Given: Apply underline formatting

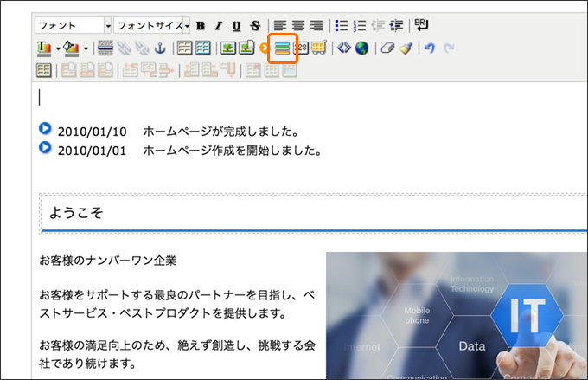Looking at the screenshot, I should pyautogui.click(x=237, y=25).
